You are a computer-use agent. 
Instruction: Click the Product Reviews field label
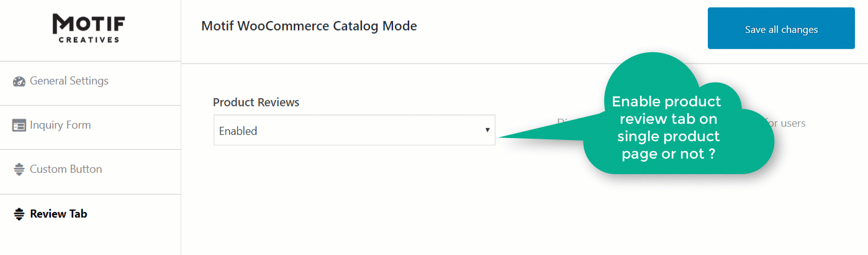coord(256,103)
